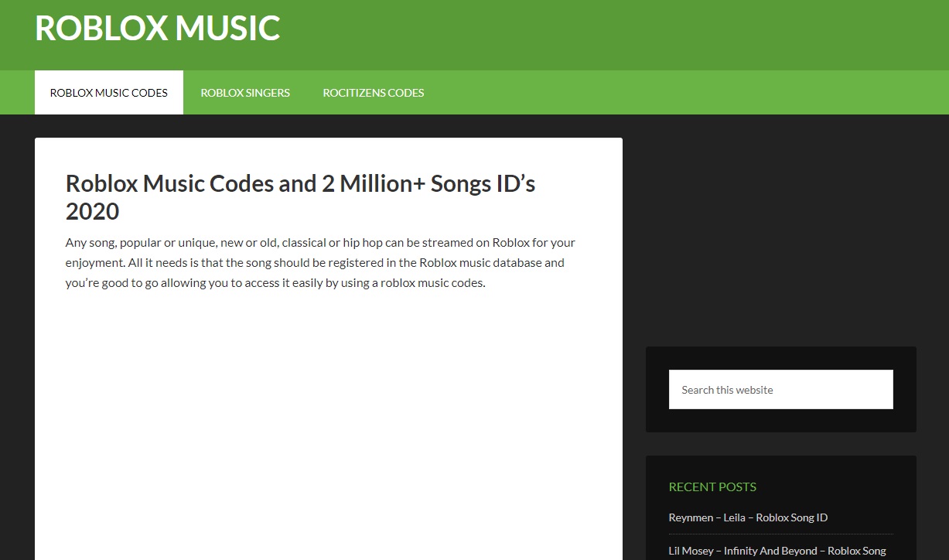
Task: Open the Rocitizens Codes page
Action: (374, 93)
